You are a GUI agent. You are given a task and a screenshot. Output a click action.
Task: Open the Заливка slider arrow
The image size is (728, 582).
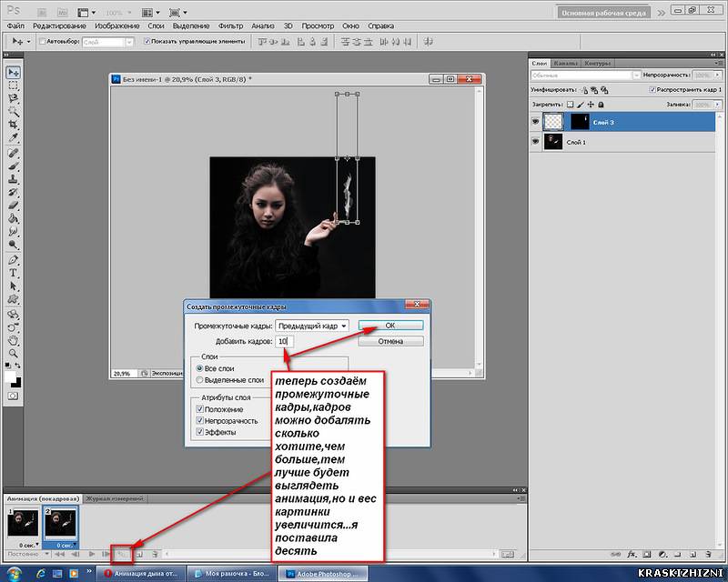click(x=717, y=105)
